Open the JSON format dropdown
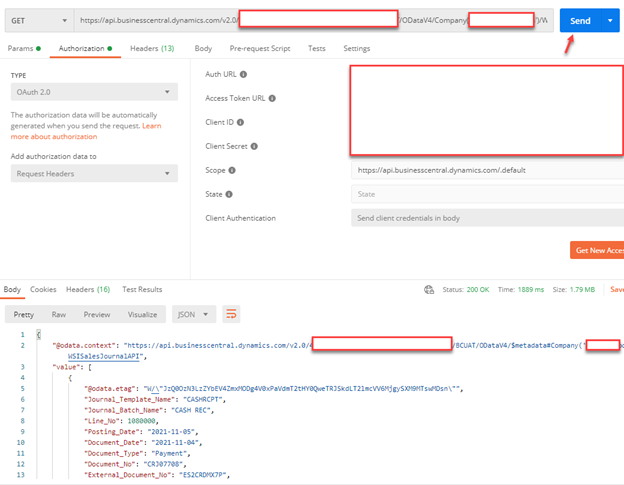624x485 pixels. pyautogui.click(x=194, y=314)
